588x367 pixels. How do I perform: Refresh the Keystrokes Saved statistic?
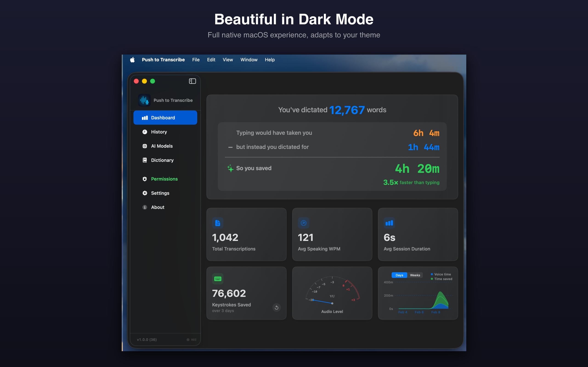click(277, 308)
